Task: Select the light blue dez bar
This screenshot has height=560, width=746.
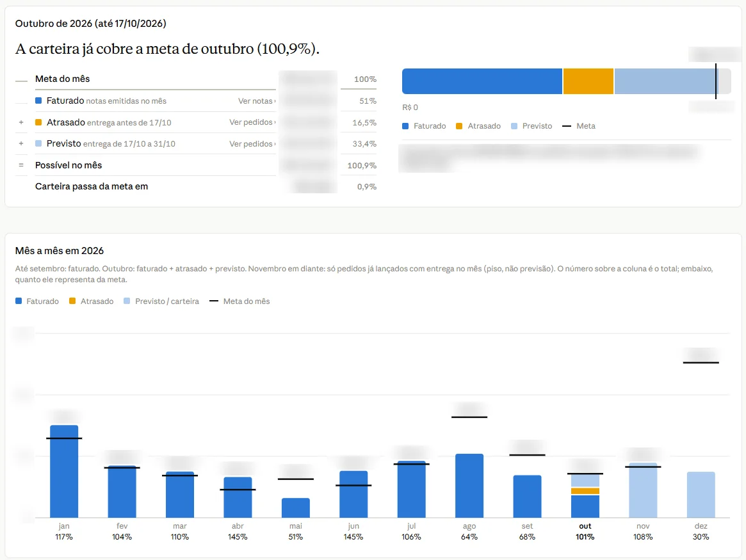Action: (701, 494)
